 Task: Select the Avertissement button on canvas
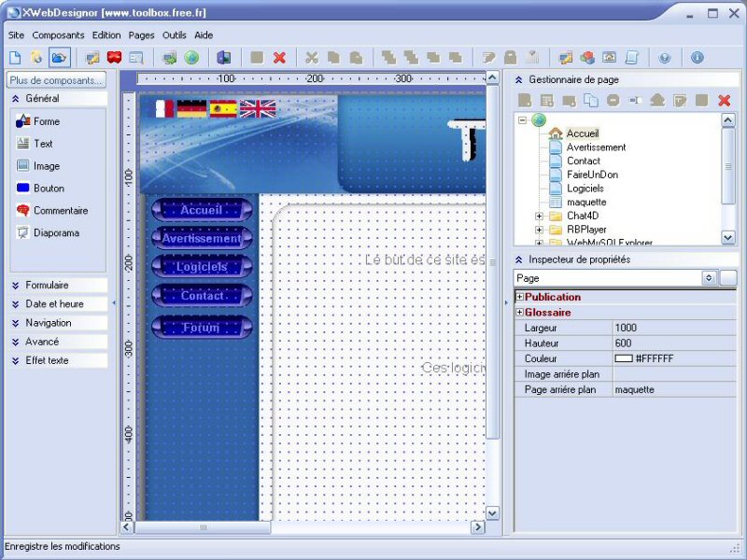pyautogui.click(x=202, y=238)
